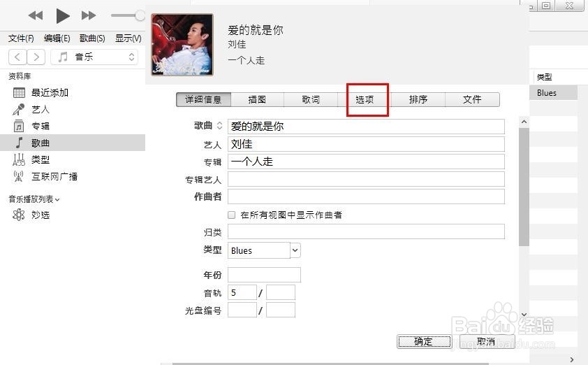The width and height of the screenshot is (588, 365).
Task: Click the song list scroll right arrow
Action: (x=571, y=359)
